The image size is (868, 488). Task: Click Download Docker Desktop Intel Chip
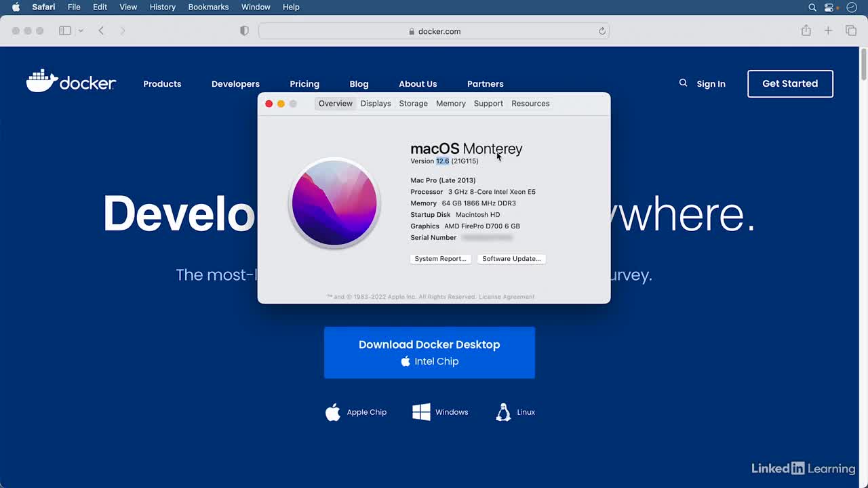pyautogui.click(x=429, y=352)
